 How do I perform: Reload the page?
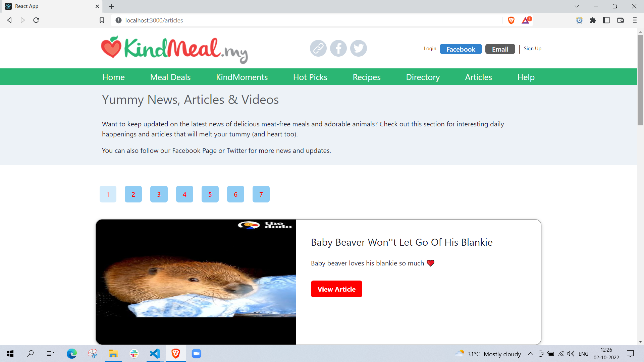pos(36,20)
